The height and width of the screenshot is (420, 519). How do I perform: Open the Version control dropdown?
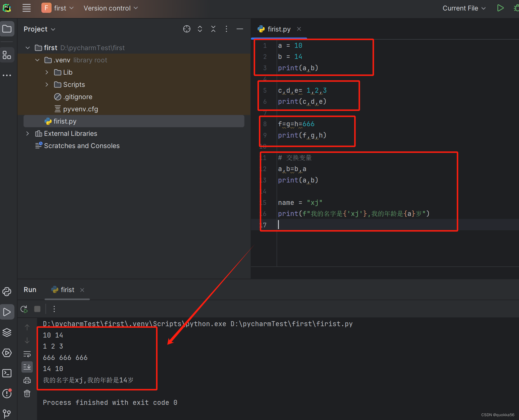click(111, 8)
